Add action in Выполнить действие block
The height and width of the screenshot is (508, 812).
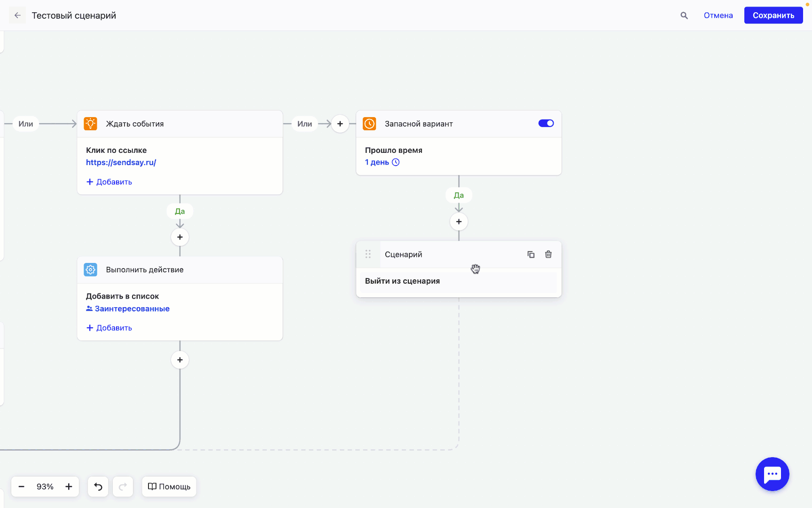(x=109, y=328)
